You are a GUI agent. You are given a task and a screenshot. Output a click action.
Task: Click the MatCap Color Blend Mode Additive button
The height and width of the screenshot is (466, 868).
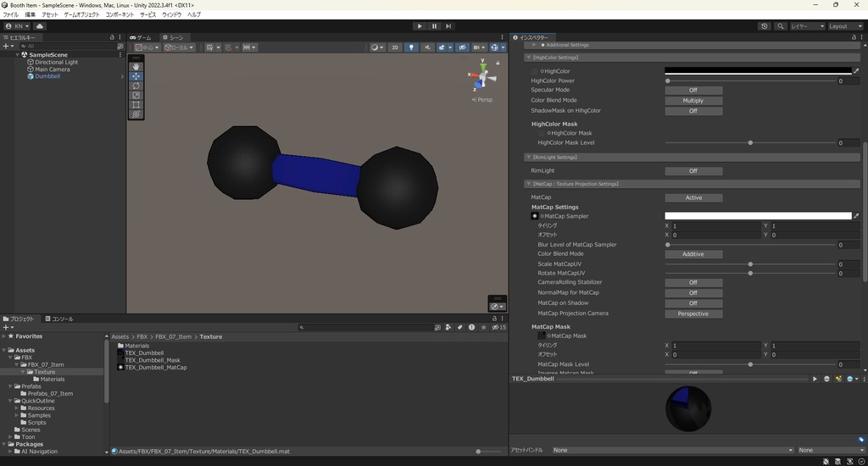click(693, 254)
